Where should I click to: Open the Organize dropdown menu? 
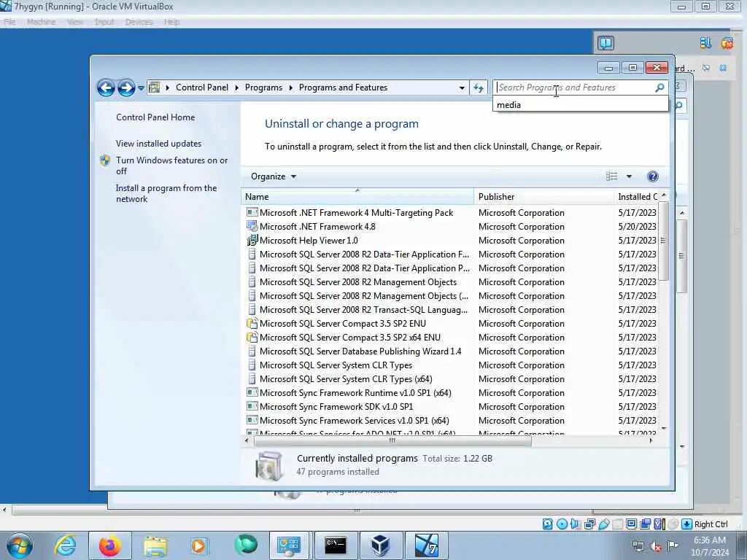(274, 176)
